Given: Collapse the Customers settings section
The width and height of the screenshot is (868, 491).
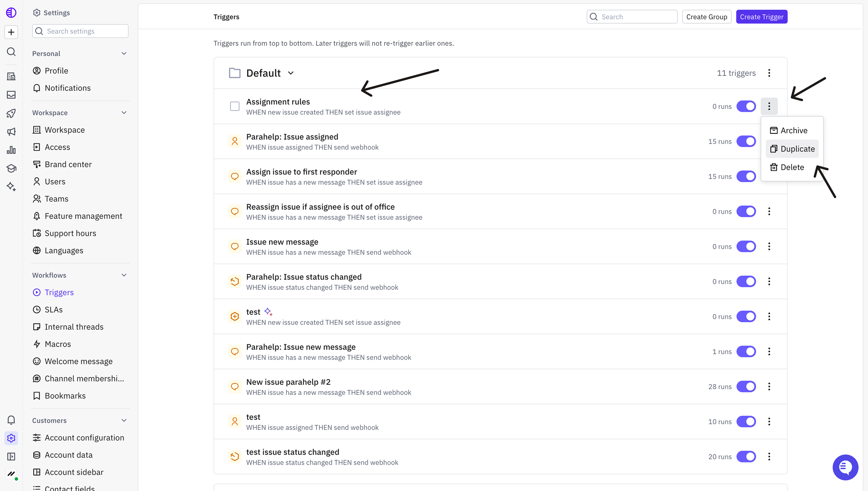Looking at the screenshot, I should click(124, 421).
